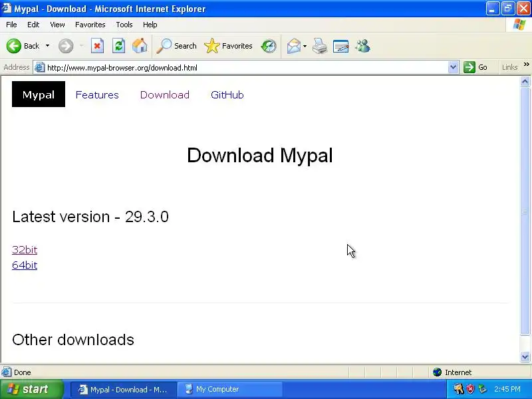532x399 pixels.
Task: Open the Edit menu
Action: click(33, 25)
